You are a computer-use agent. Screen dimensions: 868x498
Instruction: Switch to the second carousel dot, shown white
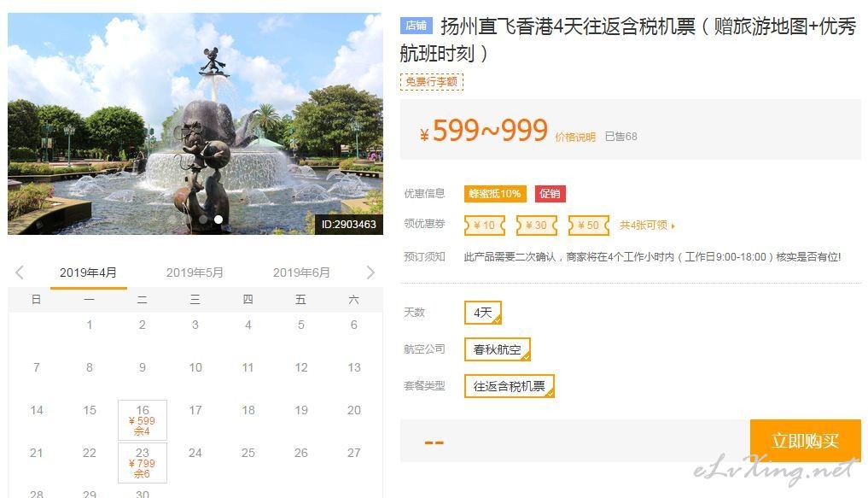click(x=218, y=220)
